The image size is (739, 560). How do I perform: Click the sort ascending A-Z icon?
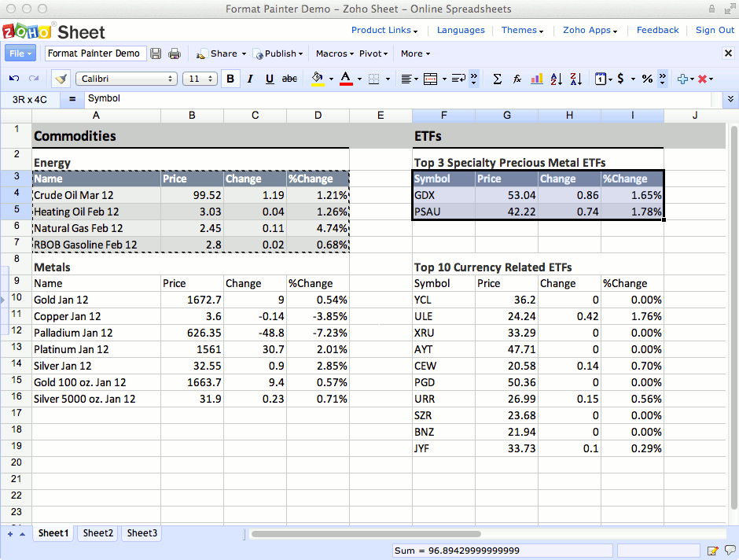coord(557,79)
